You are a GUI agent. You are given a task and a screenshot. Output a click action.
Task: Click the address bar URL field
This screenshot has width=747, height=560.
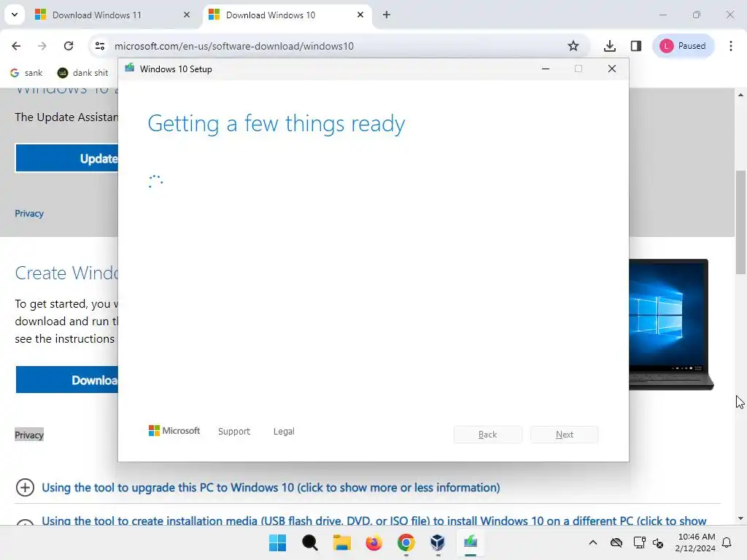[333, 46]
